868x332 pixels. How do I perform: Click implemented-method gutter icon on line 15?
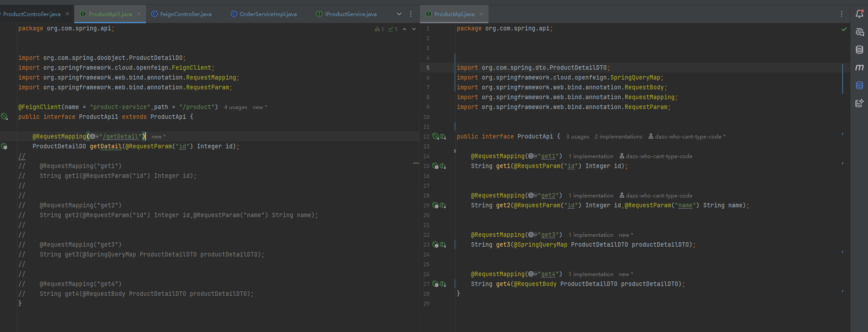click(443, 166)
